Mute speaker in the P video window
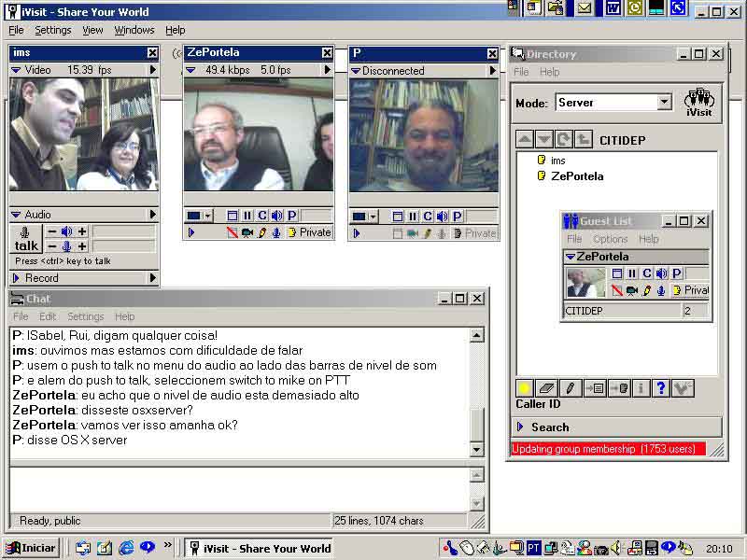Image resolution: width=747 pixels, height=560 pixels. (x=443, y=217)
